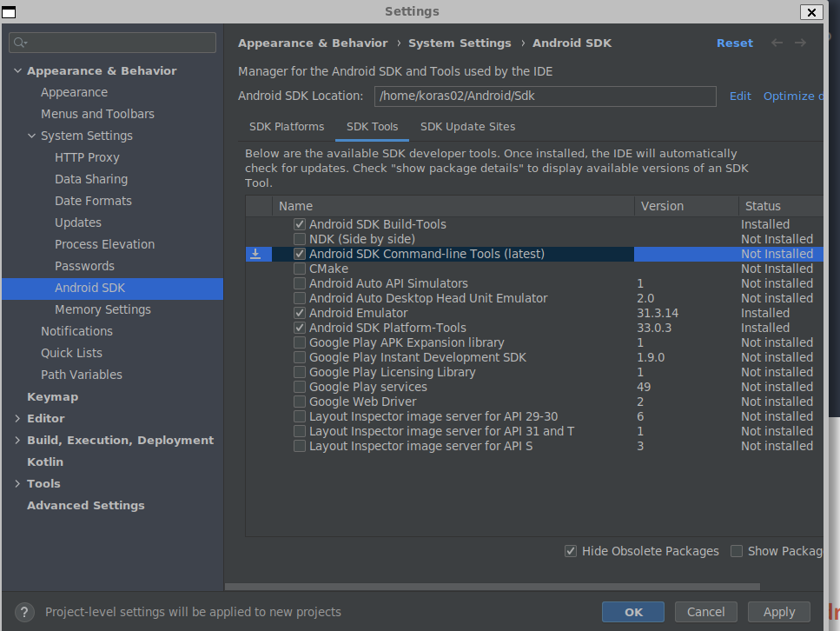Toggle Hide Obsolete Packages checkbox
Screen dimensions: 840x631
[x=571, y=551]
